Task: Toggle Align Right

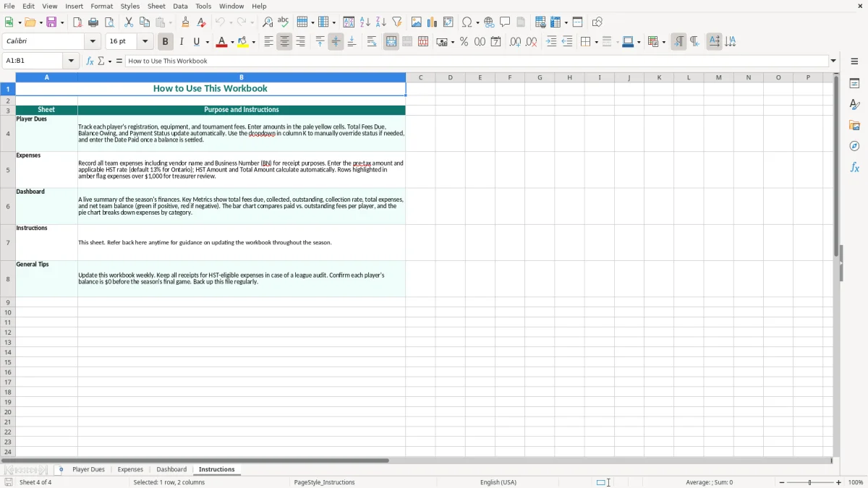Action: [x=300, y=42]
